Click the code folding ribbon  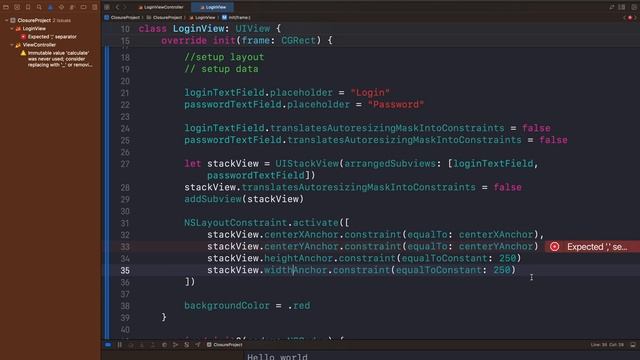click(107, 192)
